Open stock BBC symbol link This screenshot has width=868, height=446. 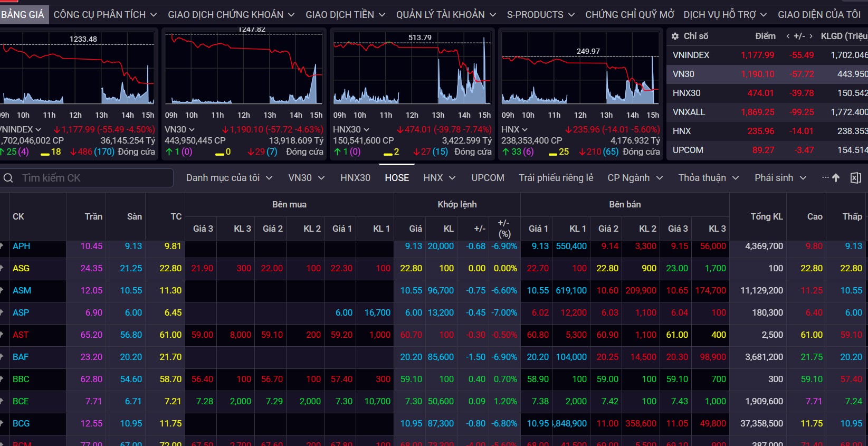point(21,379)
